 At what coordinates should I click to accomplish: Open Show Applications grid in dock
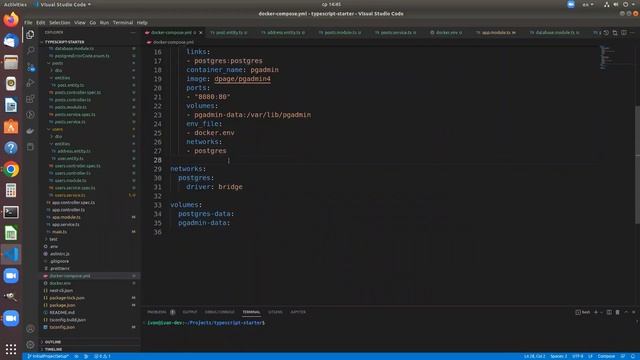click(x=11, y=349)
